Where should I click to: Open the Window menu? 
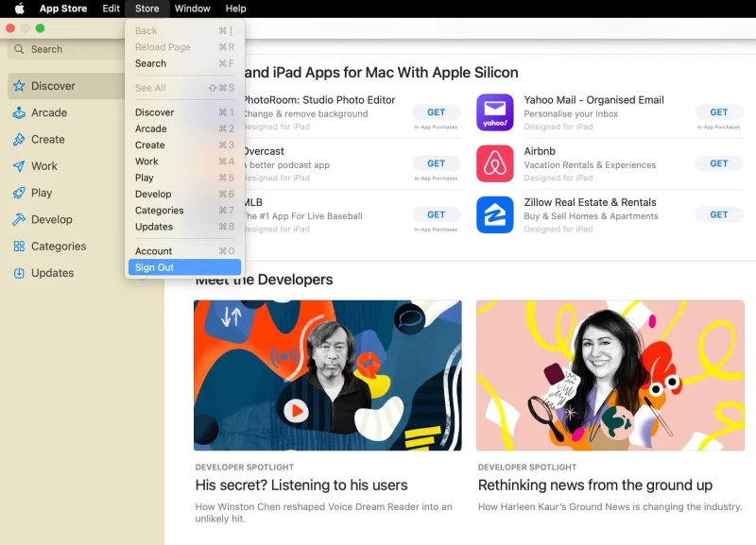point(192,9)
